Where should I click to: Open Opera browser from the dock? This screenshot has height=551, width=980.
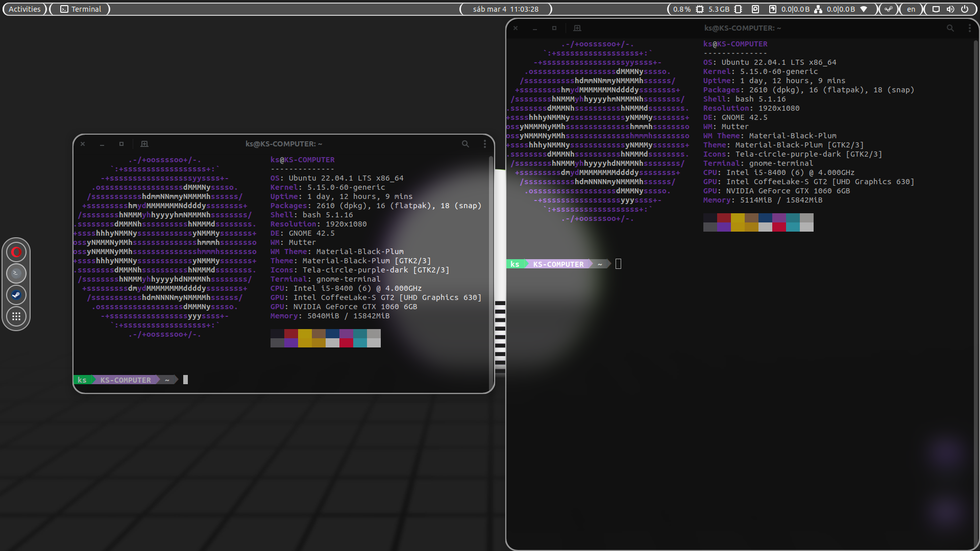(x=16, y=252)
